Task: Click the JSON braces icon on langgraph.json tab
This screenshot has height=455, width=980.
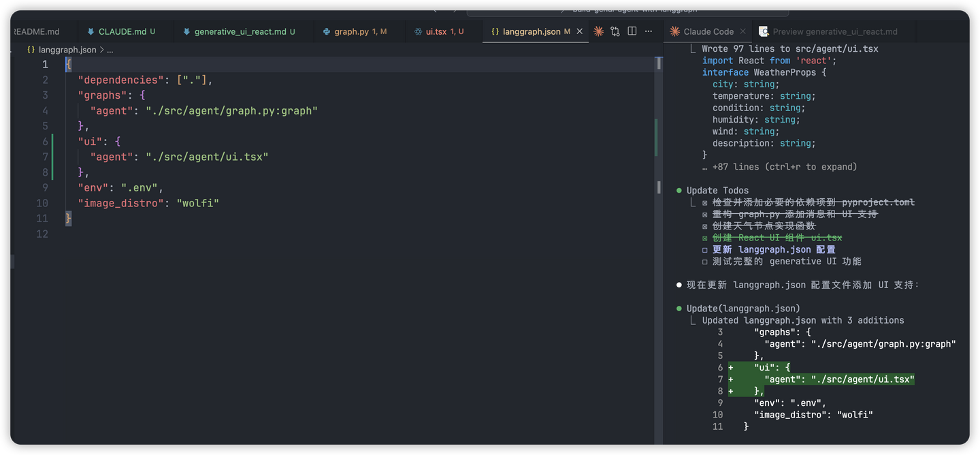Action: tap(495, 31)
